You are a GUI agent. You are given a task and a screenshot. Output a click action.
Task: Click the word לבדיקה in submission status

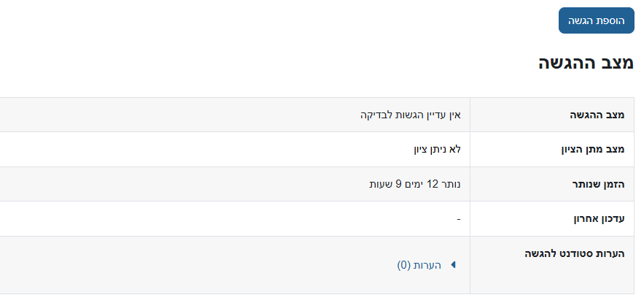379,115
